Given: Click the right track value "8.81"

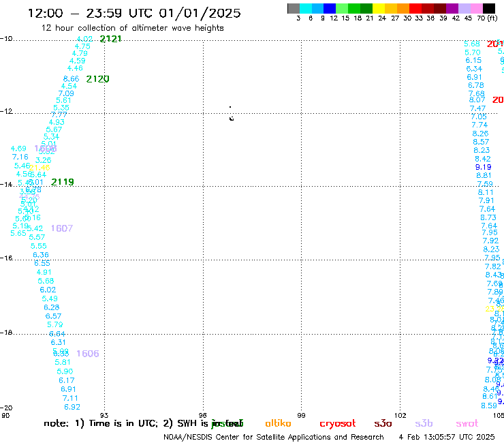Looking at the screenshot, I should click(484, 175).
